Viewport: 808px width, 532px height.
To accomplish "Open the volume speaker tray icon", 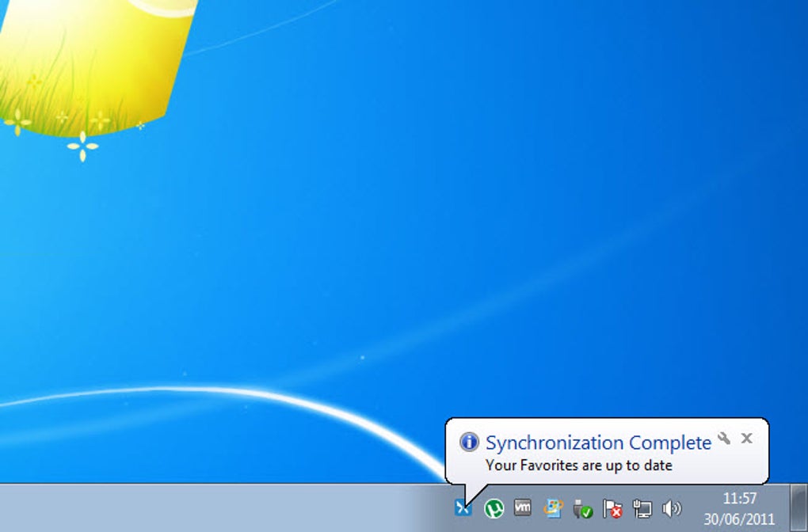I will (672, 509).
